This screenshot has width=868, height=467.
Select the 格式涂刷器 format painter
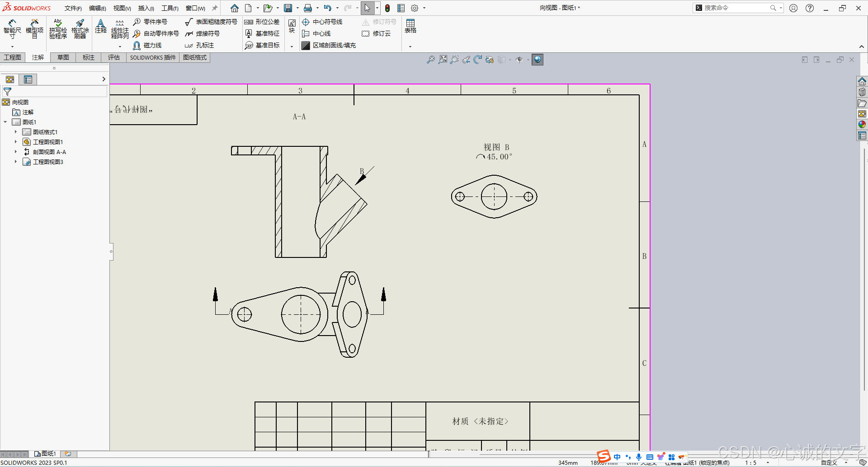pos(80,28)
